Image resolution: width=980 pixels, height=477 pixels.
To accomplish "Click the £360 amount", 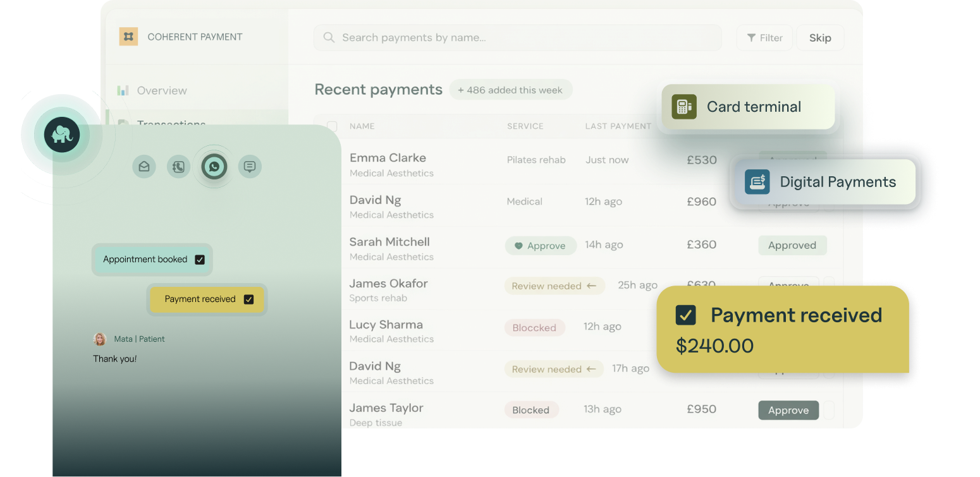I will click(x=702, y=245).
